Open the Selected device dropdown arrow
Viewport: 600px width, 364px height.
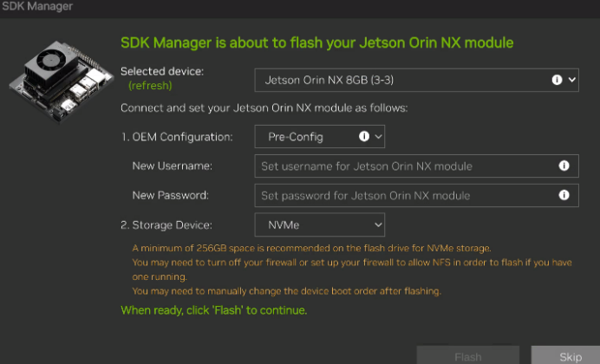pos(571,80)
